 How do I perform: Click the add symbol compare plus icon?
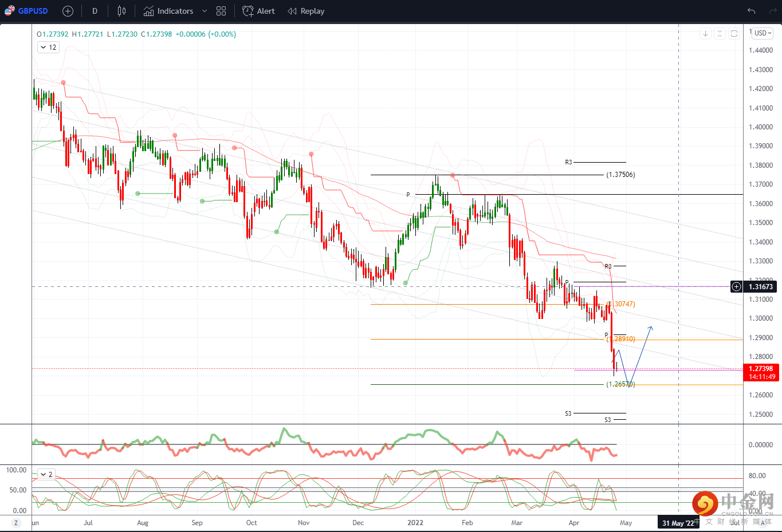(68, 11)
